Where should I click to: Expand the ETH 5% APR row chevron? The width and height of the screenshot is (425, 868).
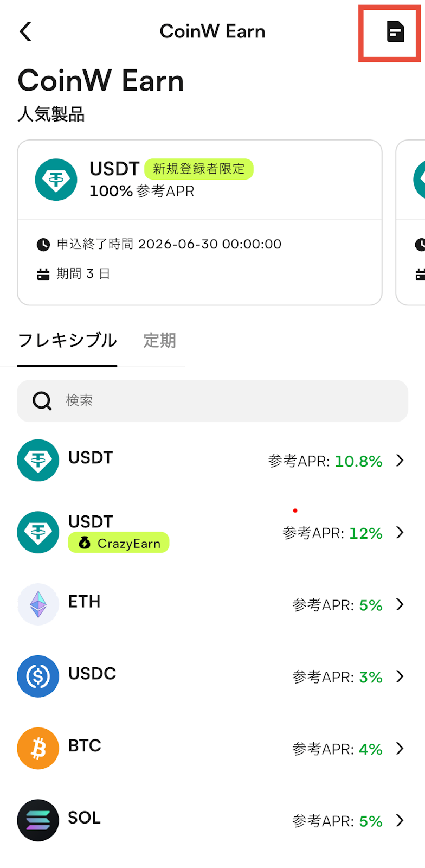pos(400,604)
